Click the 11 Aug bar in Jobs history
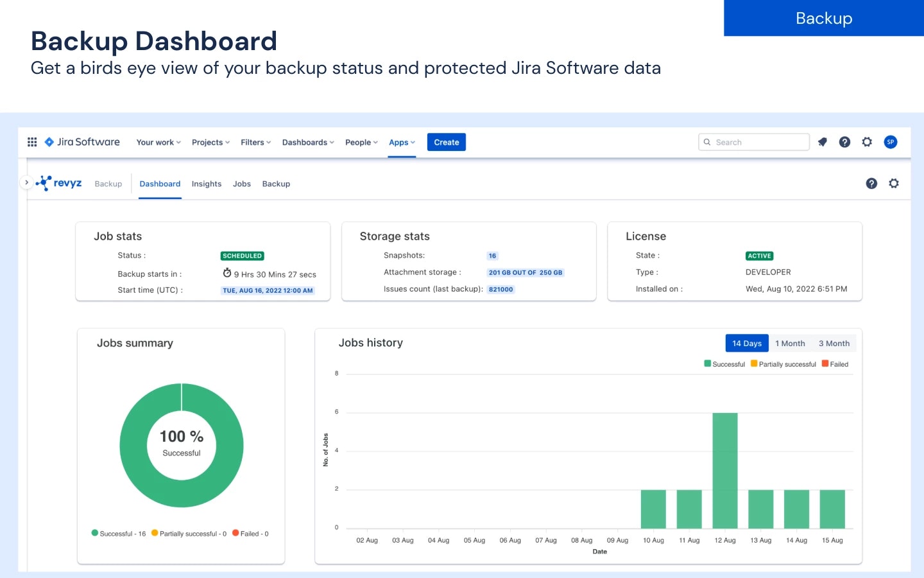 pos(689,509)
